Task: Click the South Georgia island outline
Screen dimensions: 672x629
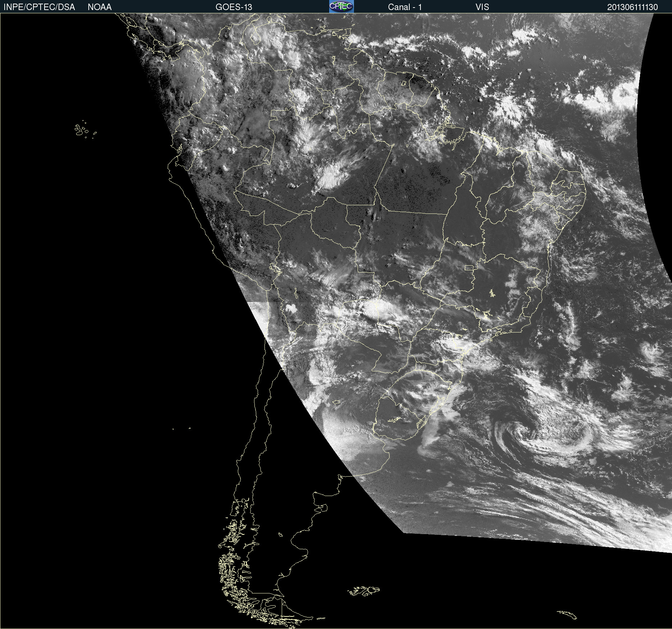Action: tap(567, 615)
